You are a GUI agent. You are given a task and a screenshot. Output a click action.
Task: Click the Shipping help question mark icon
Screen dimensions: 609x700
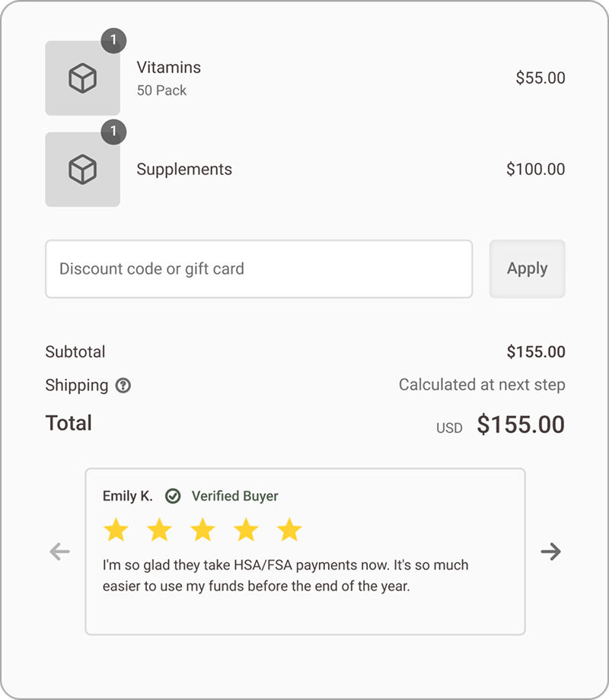(x=123, y=386)
